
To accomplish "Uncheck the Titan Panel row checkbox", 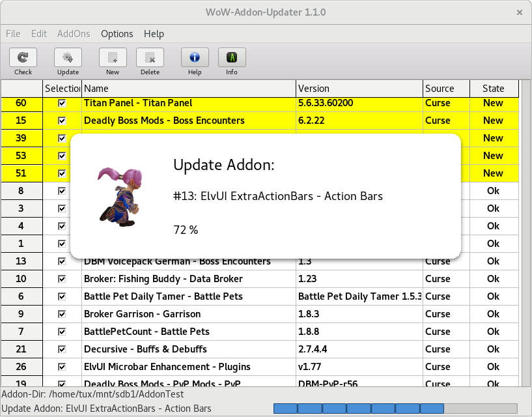I will [62, 103].
